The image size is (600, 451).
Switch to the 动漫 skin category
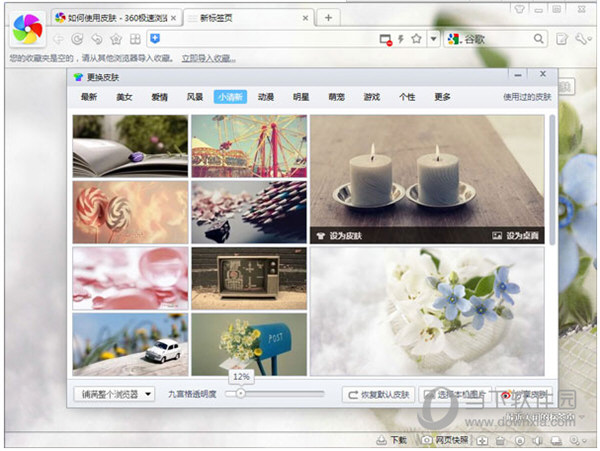pos(265,98)
